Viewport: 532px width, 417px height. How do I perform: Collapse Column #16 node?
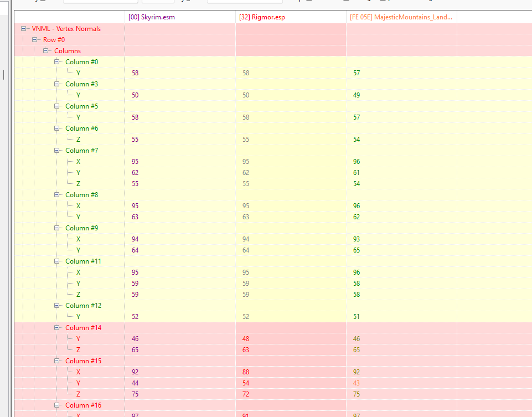(x=57, y=405)
